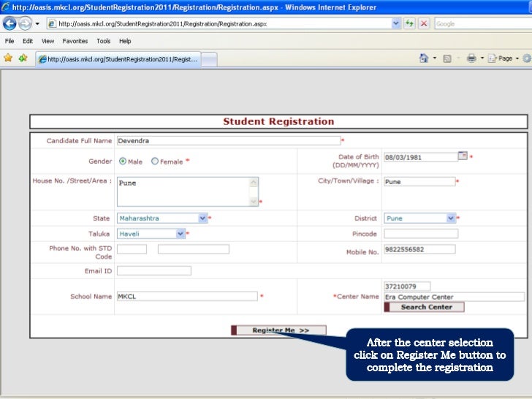532x399 pixels.
Task: Click the Print icon
Action: click(x=471, y=58)
